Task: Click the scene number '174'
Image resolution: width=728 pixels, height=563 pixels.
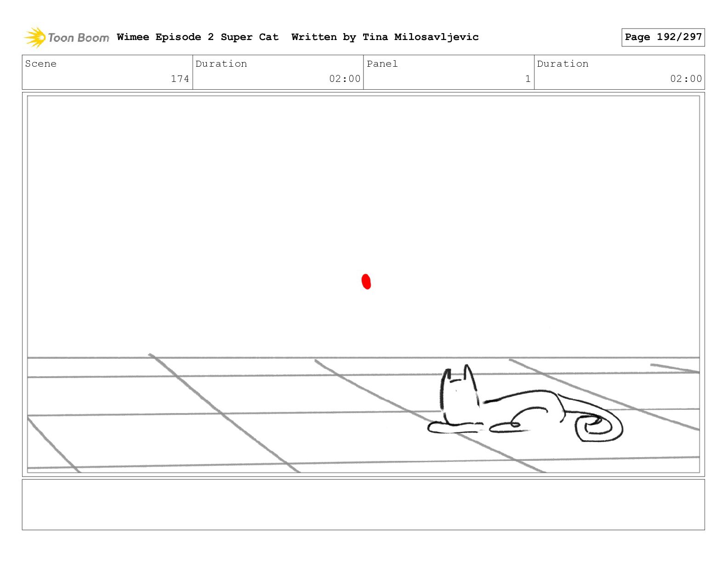Action: 180,79
